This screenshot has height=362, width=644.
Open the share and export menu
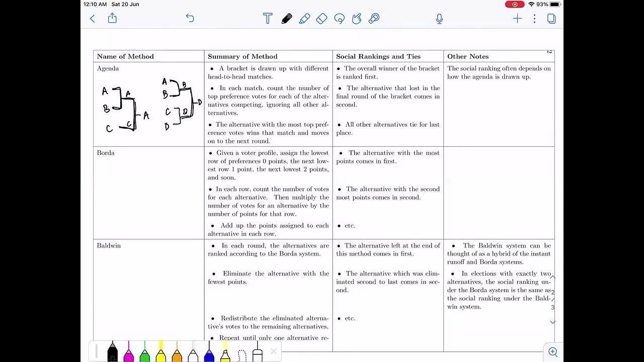pos(112,18)
